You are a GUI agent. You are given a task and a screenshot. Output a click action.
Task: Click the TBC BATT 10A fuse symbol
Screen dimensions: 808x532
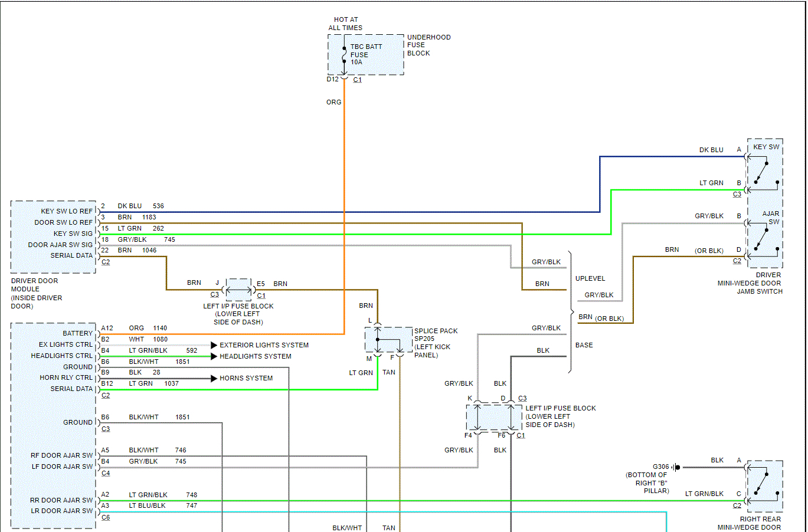[344, 55]
